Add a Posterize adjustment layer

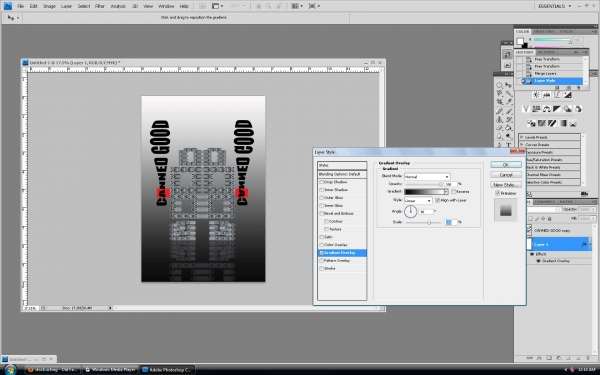click(541, 123)
